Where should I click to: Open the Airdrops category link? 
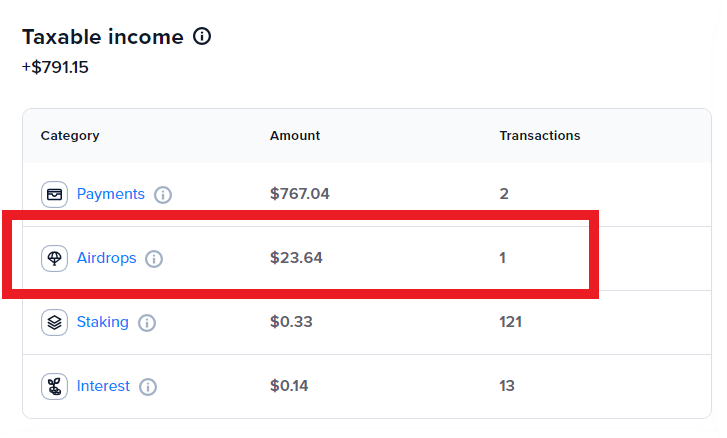point(106,258)
